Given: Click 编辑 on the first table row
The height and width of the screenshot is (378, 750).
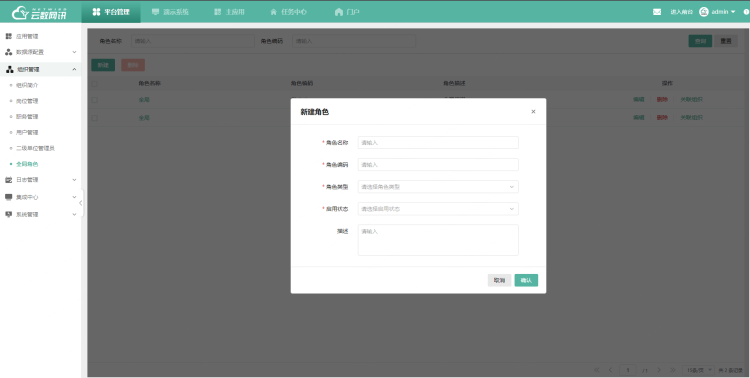Looking at the screenshot, I should point(639,100).
